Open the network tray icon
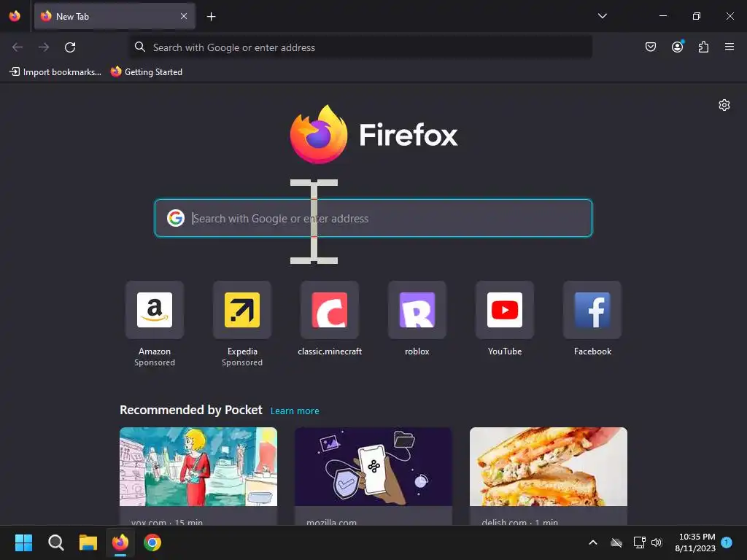The height and width of the screenshot is (560, 747). (639, 542)
